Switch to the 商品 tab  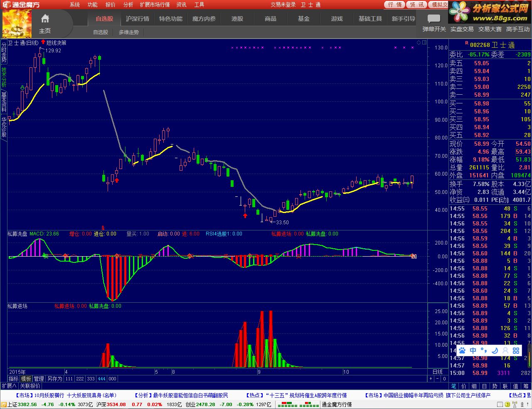[x=271, y=19]
